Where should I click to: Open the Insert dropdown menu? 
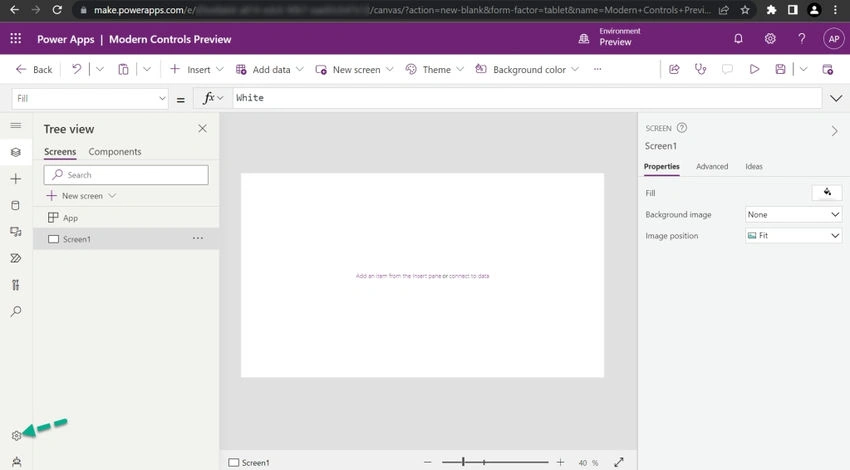pyautogui.click(x=196, y=69)
